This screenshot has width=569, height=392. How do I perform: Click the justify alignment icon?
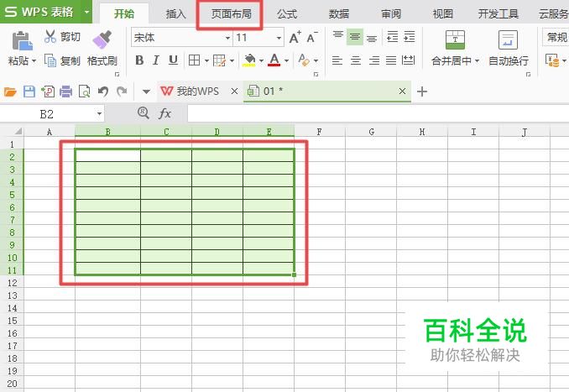[391, 60]
